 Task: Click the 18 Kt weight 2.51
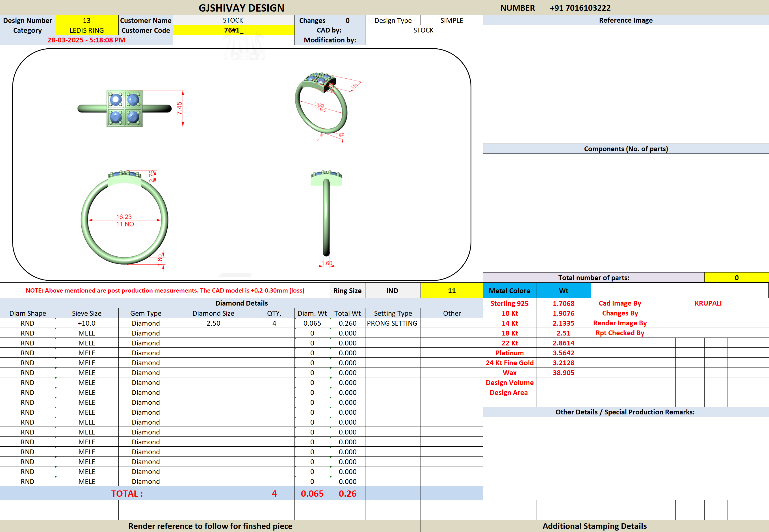(564, 333)
